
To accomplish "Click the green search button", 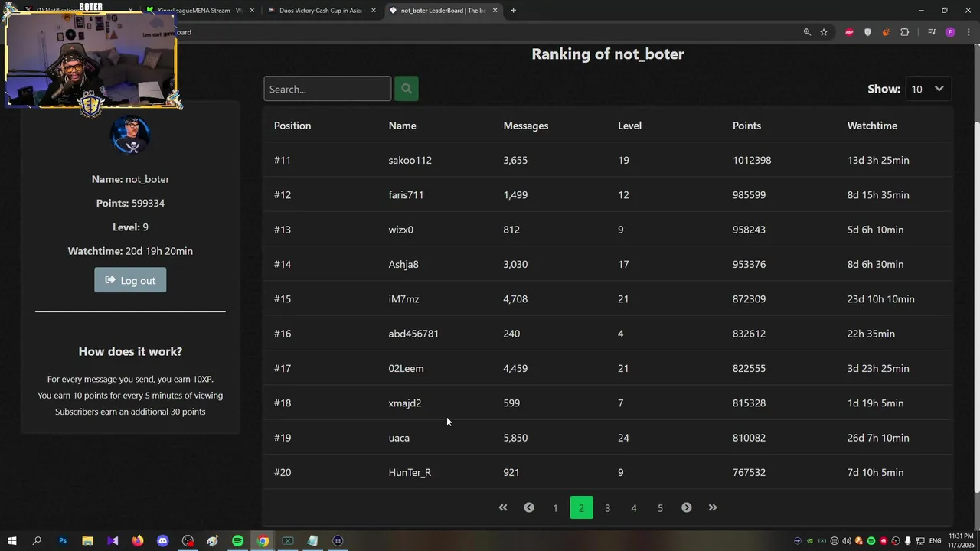I will 407,89.
